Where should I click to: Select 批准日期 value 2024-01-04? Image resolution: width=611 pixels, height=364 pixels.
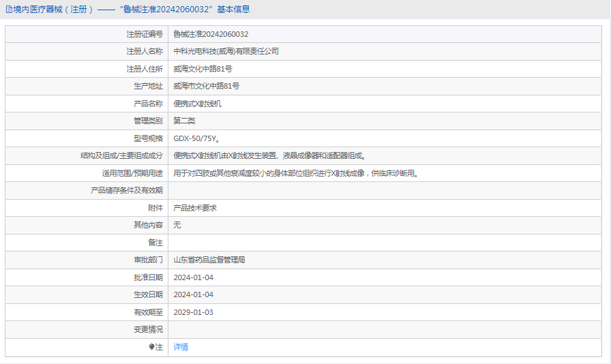point(194,277)
